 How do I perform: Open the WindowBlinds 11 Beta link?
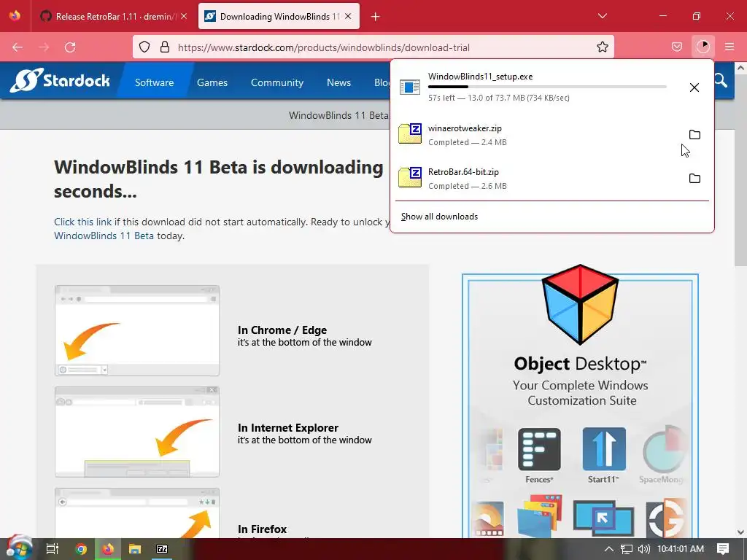point(104,236)
